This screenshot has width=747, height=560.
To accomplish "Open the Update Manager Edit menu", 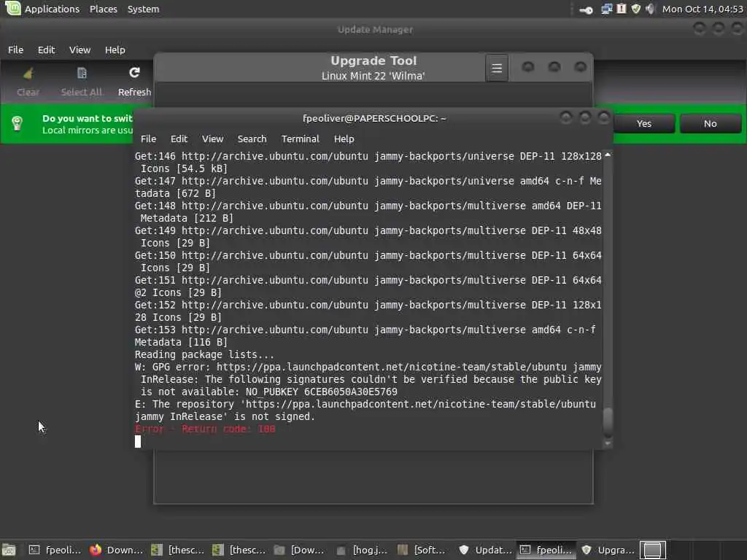I will click(46, 50).
